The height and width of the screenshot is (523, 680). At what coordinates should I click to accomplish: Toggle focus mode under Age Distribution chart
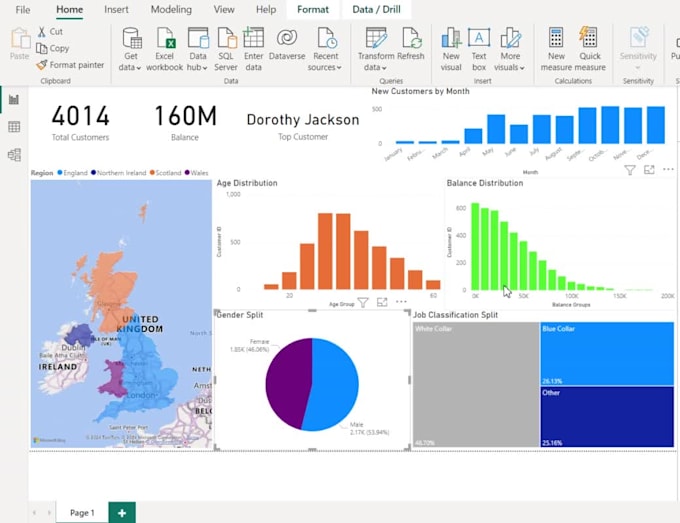(x=382, y=302)
